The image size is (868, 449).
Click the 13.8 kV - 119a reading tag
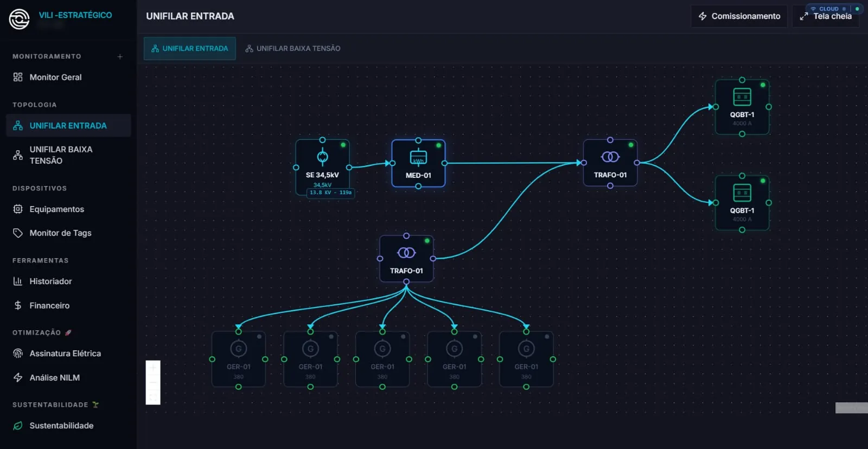coord(330,193)
